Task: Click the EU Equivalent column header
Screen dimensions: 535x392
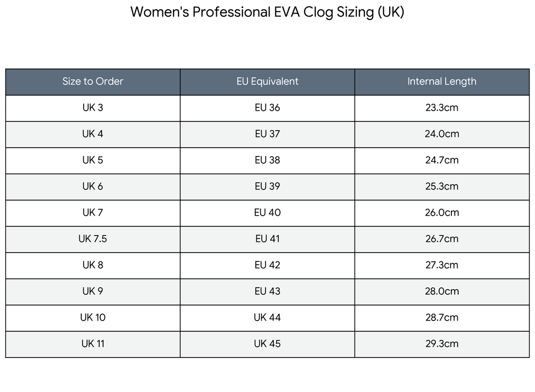Action: (x=267, y=82)
